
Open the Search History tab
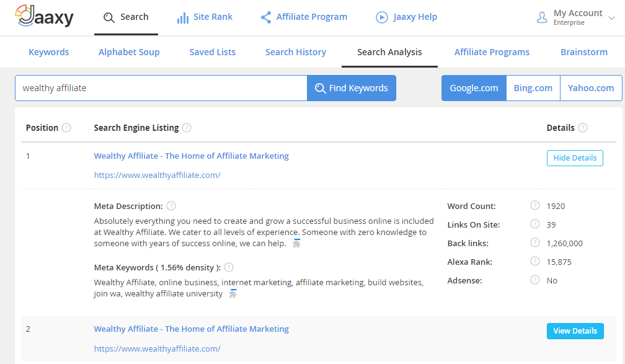point(296,52)
